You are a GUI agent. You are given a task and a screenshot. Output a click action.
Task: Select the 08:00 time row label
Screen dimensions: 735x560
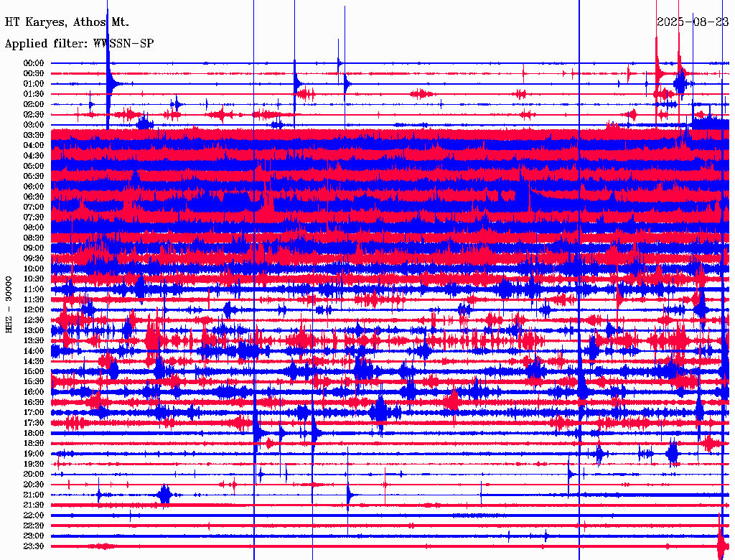[x=34, y=228]
